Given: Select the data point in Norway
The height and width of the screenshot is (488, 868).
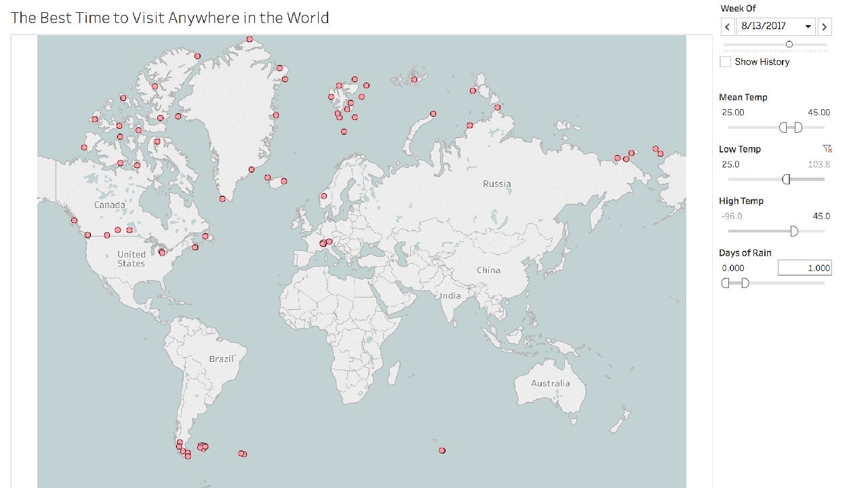Looking at the screenshot, I should tap(324, 196).
